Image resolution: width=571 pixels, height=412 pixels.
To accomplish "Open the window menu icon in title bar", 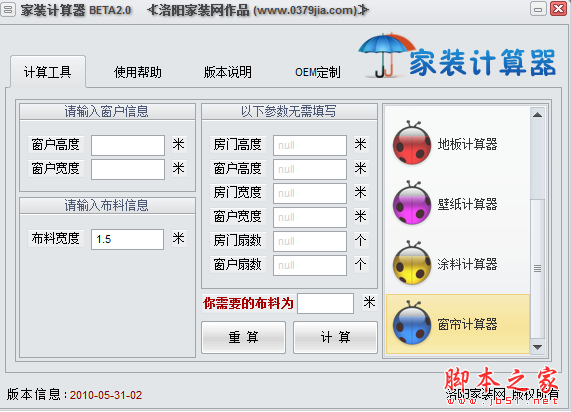I will tap(7, 9).
